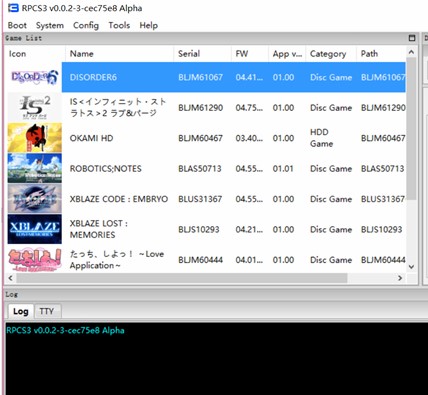Float the Game List dock panel
Viewport: 428px width, 395px height.
tap(412, 38)
